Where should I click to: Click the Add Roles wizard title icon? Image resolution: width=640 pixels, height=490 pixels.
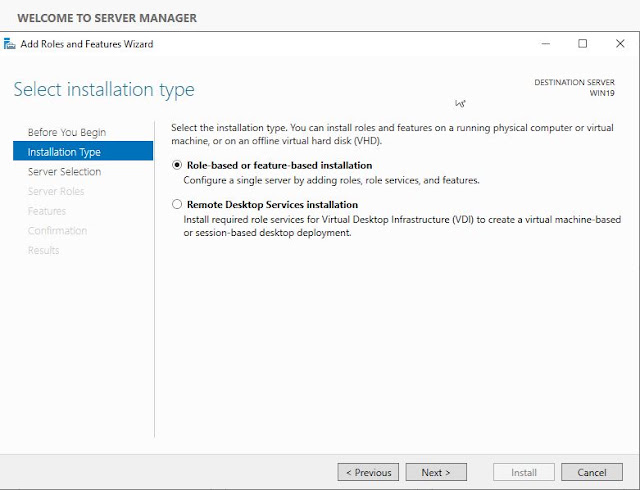9,44
